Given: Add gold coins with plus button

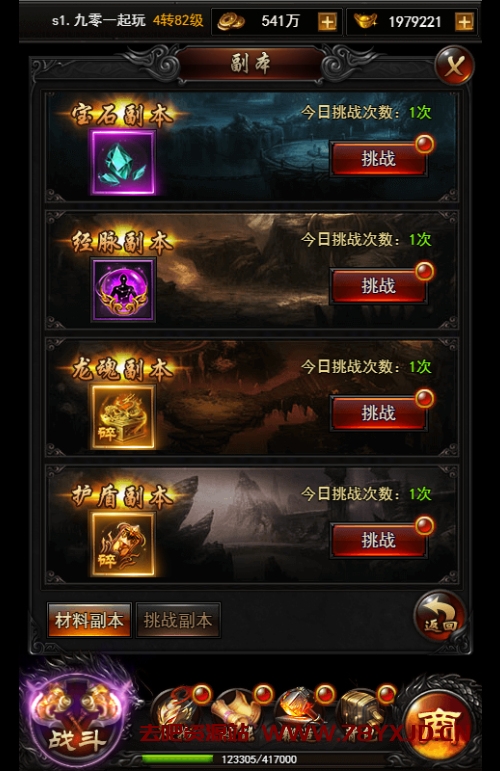Looking at the screenshot, I should pyautogui.click(x=327, y=22).
